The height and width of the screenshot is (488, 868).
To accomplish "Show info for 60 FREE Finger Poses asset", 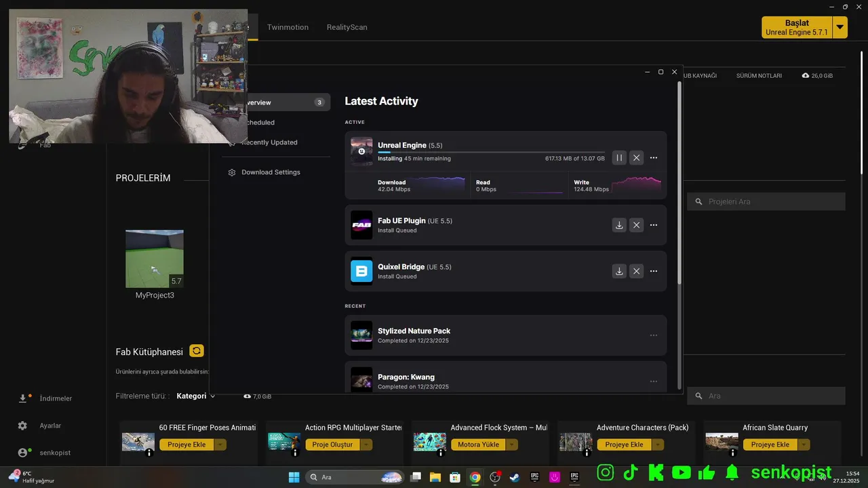I will pos(149,453).
